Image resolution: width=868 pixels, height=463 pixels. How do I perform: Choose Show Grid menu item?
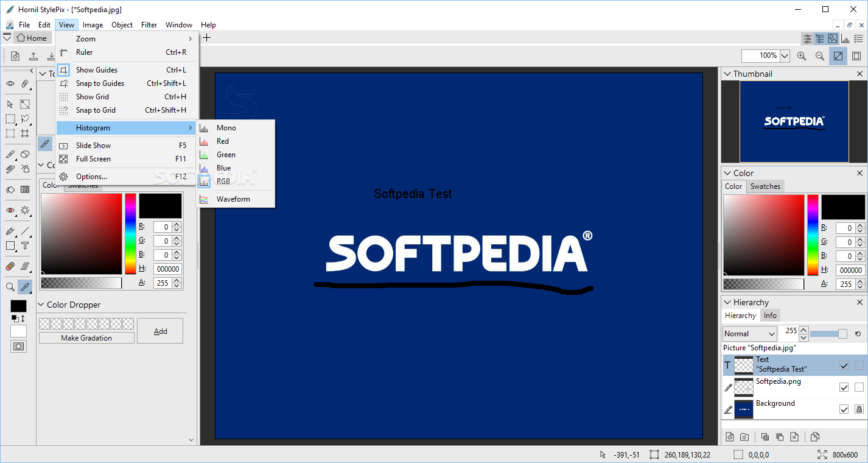[x=127, y=97]
